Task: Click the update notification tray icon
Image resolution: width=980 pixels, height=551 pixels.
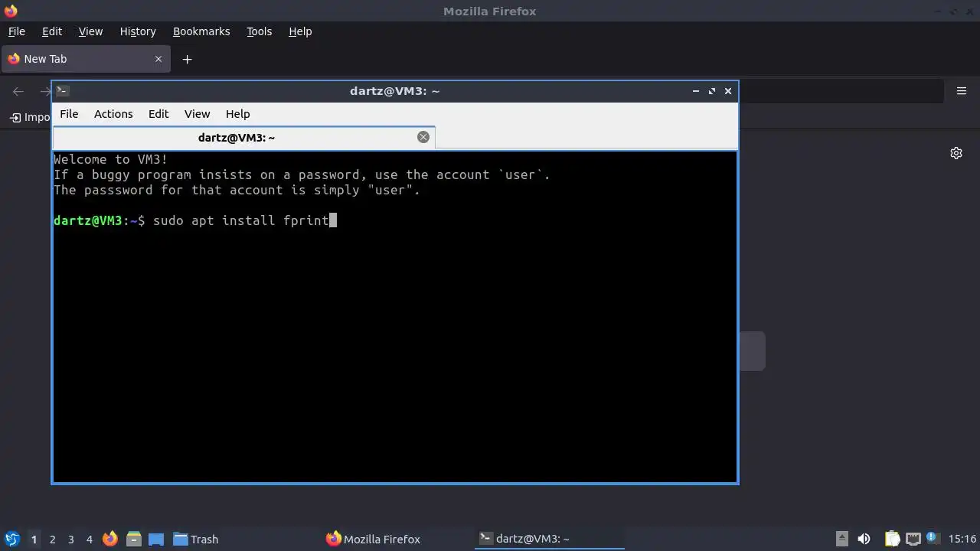Action: point(933,539)
